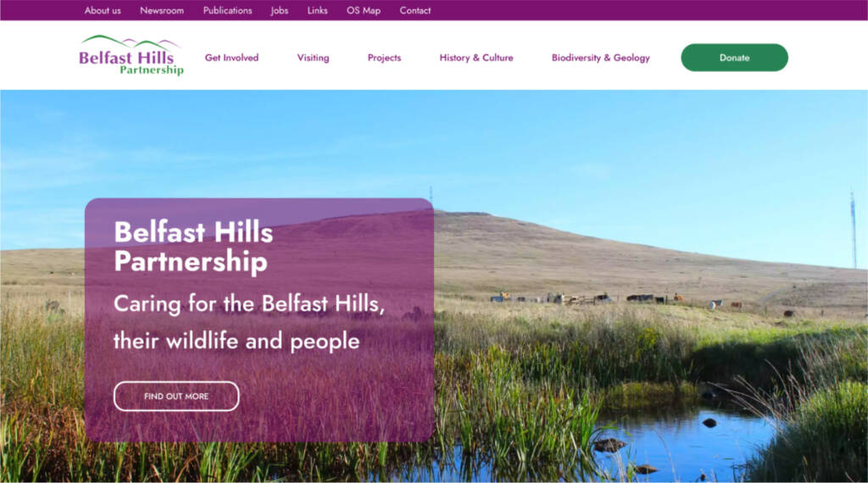
Task: Open the Links page
Action: coord(317,10)
